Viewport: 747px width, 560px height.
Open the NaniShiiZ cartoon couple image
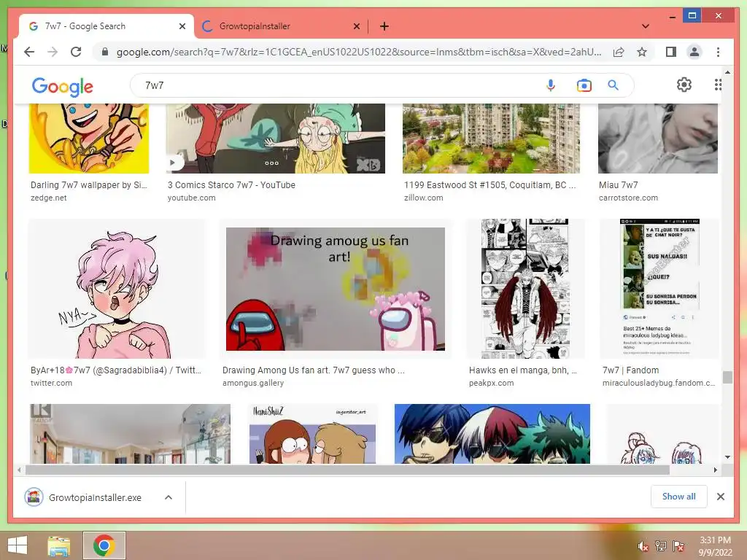(313, 434)
